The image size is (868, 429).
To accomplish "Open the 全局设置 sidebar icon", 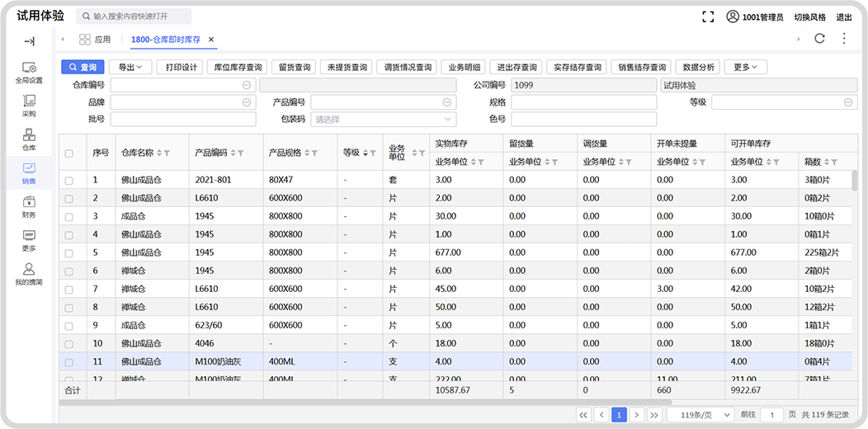I will [29, 71].
